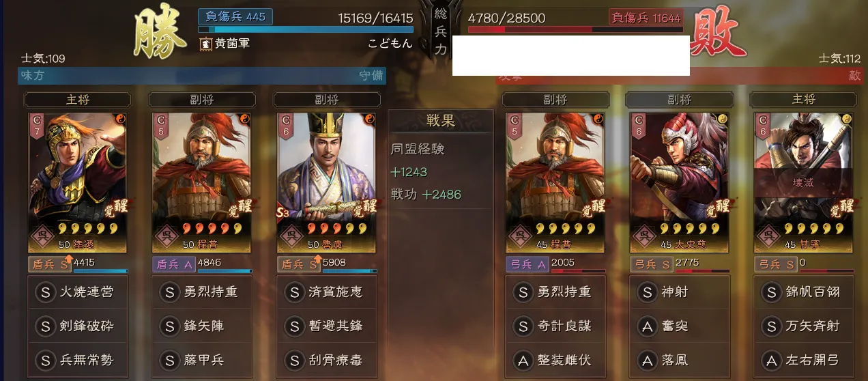
Task: Click the C7 cost badge on 陸遜
Action: (37, 126)
